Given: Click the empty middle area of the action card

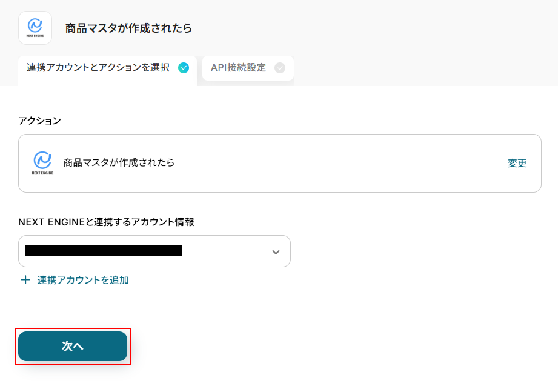Looking at the screenshot, I should click(339, 163).
